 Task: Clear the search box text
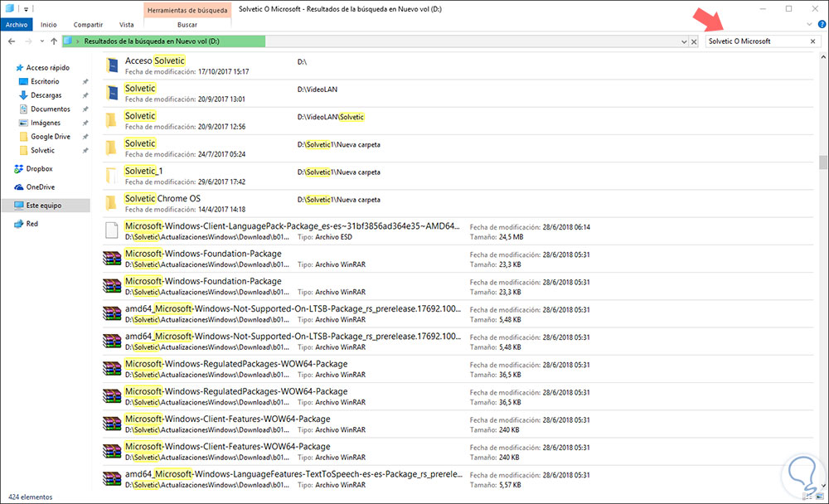[x=812, y=41]
